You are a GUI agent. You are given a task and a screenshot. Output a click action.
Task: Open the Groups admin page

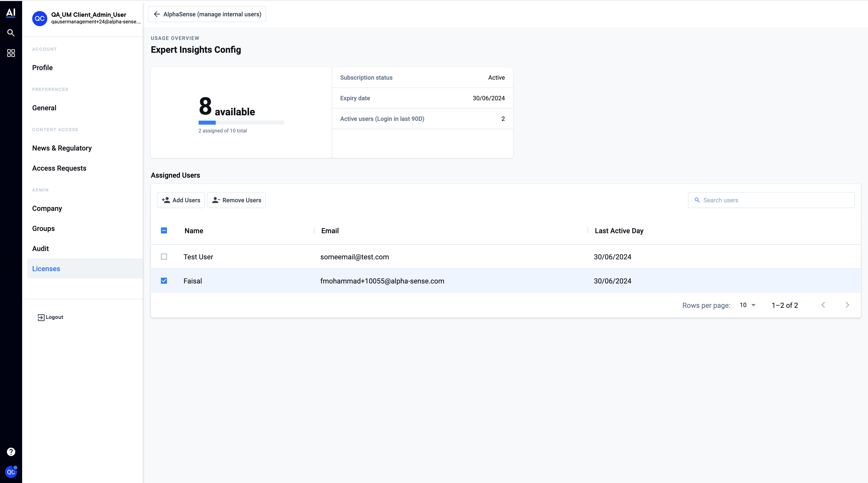click(x=44, y=228)
